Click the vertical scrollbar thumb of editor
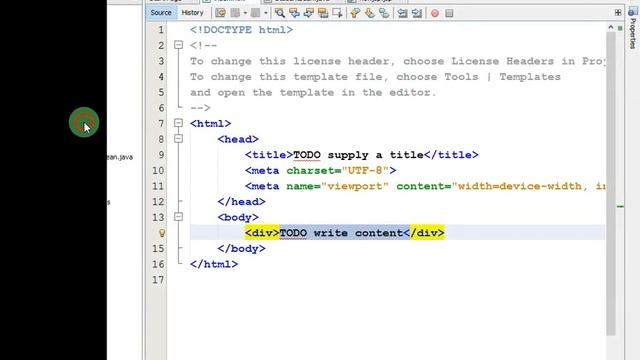 611,184
